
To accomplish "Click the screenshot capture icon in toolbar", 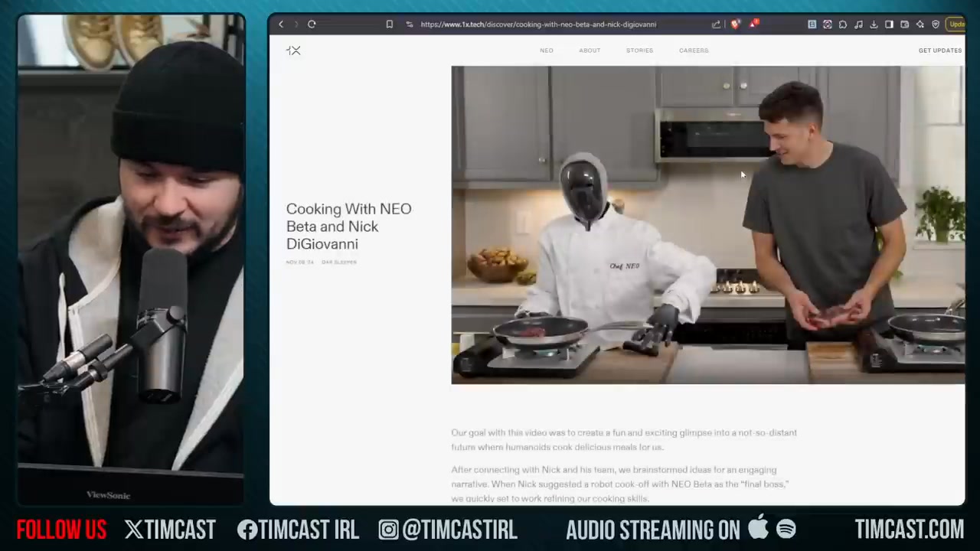I will [x=828, y=24].
